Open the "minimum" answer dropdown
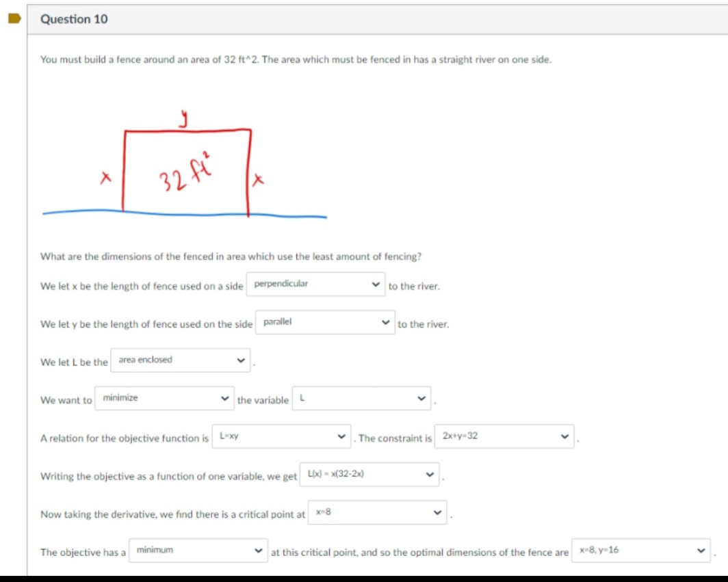Image resolution: width=728 pixels, height=582 pixels. click(198, 550)
